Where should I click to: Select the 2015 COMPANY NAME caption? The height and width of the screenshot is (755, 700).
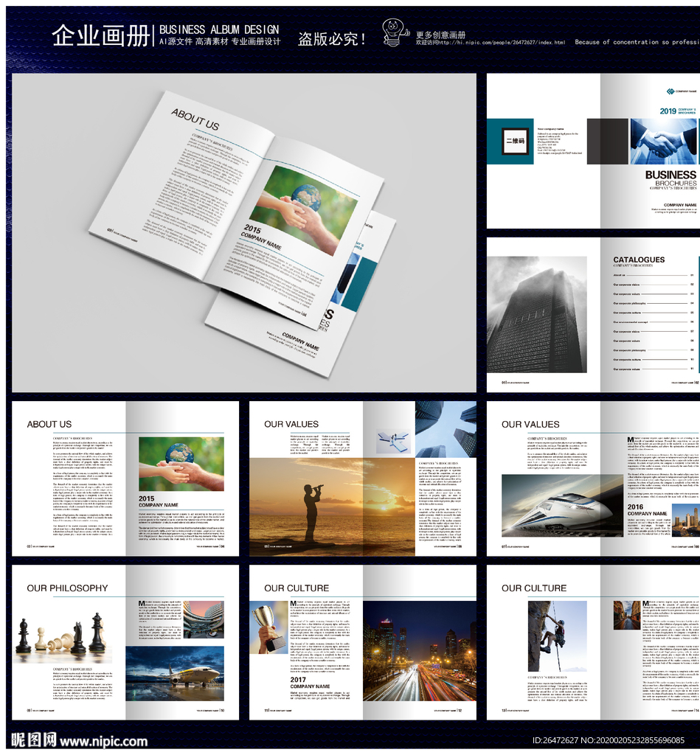[159, 501]
